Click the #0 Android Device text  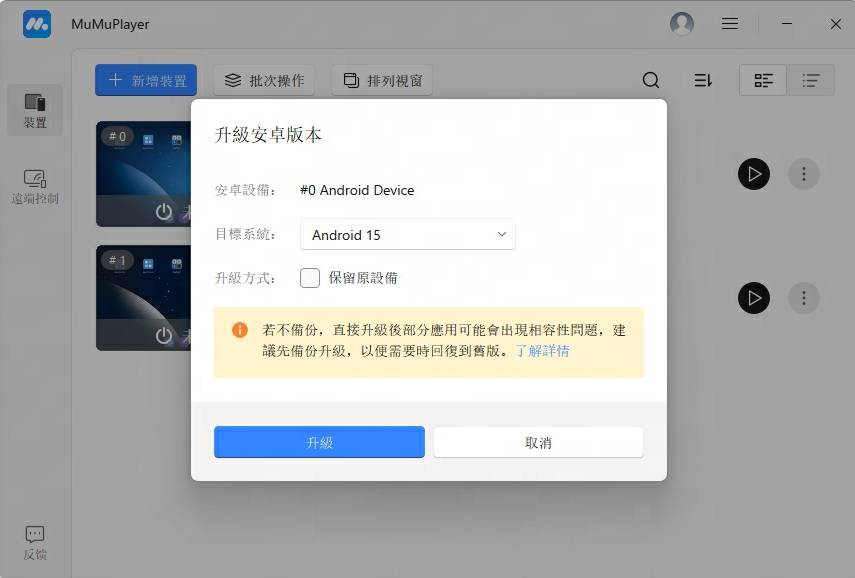tap(357, 190)
